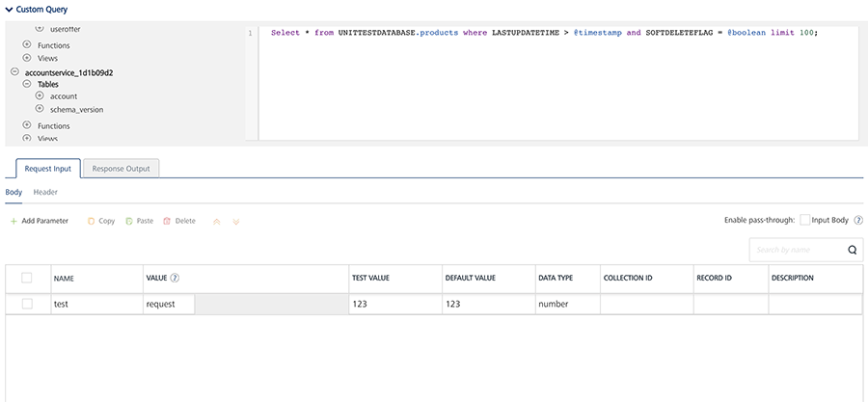The width and height of the screenshot is (868, 402).
Task: Open the request value dropdown
Action: click(x=270, y=304)
